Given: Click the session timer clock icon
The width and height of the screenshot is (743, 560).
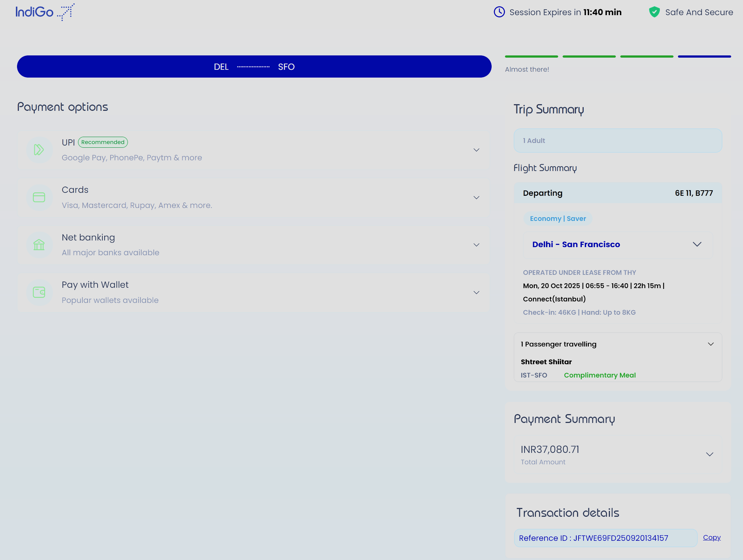Looking at the screenshot, I should tap(499, 12).
